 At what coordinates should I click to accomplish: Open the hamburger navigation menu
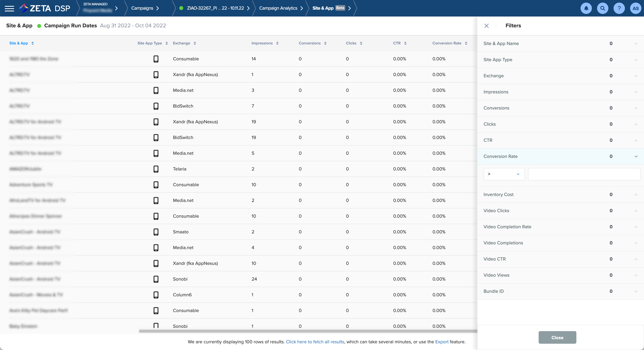9,8
